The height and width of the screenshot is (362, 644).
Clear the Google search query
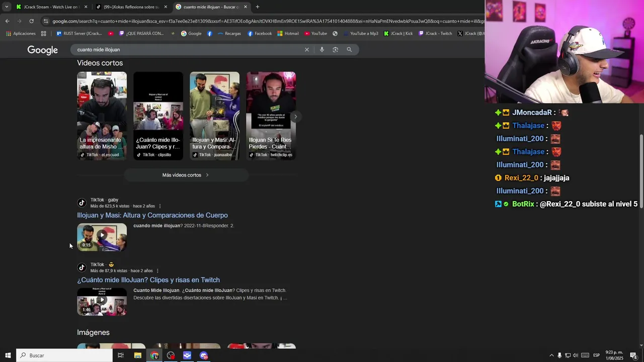tap(306, 50)
